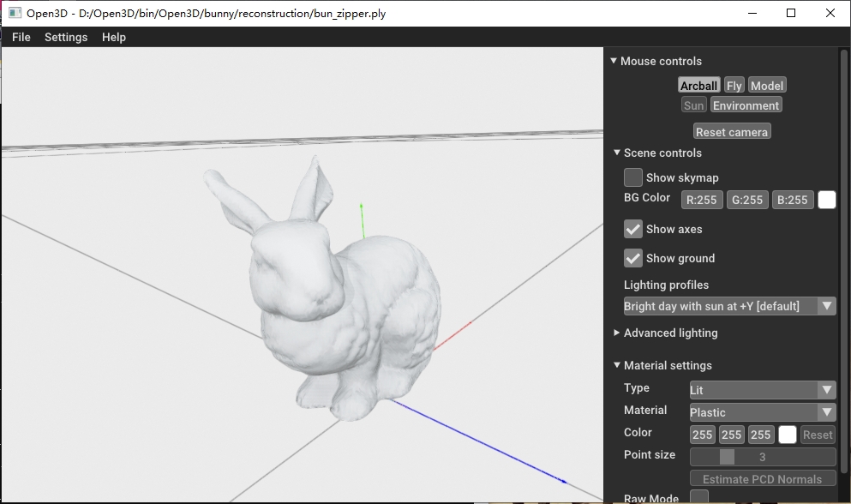
Task: Switch to Fly mouse control mode
Action: click(x=734, y=85)
